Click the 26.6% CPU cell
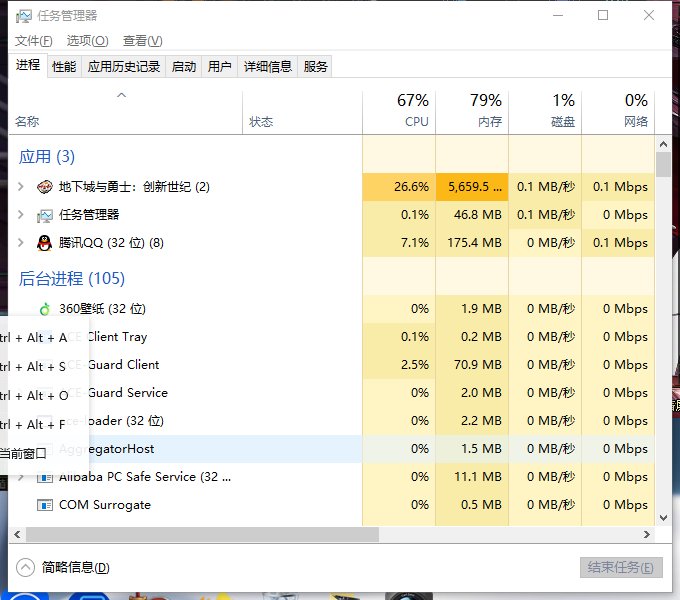This screenshot has width=680, height=600. click(x=399, y=187)
